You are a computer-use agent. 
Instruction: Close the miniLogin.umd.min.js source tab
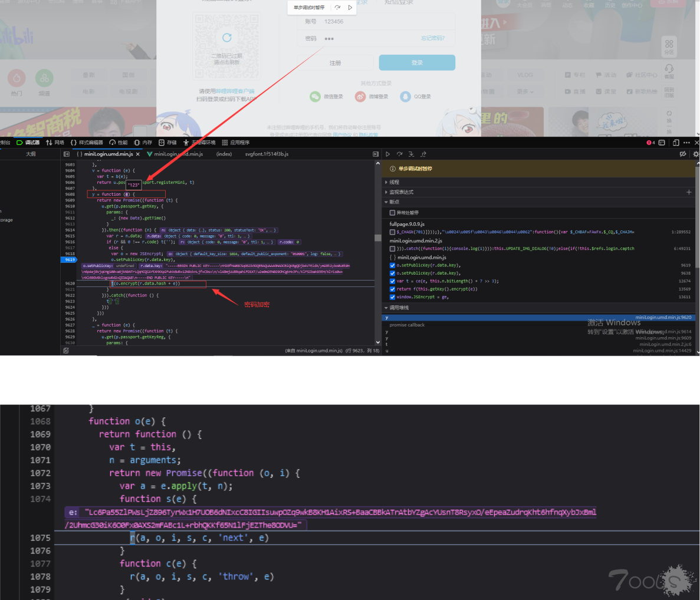(x=138, y=154)
